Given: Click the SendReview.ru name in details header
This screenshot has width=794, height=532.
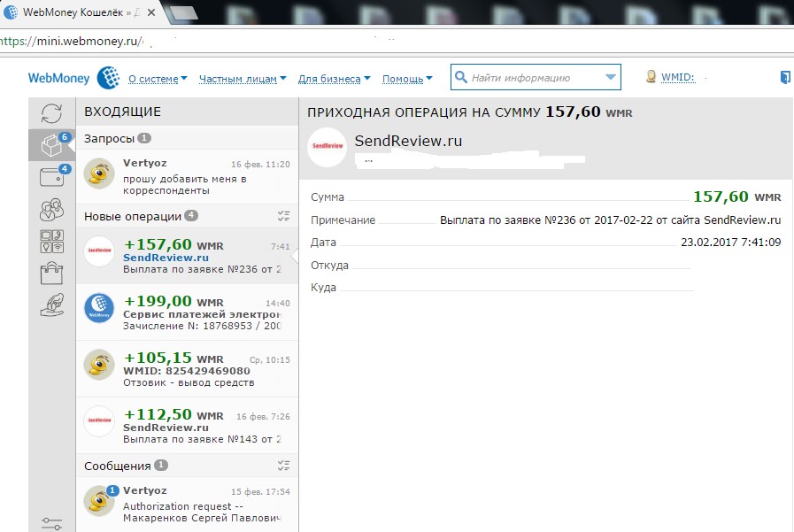Looking at the screenshot, I should tap(408, 141).
